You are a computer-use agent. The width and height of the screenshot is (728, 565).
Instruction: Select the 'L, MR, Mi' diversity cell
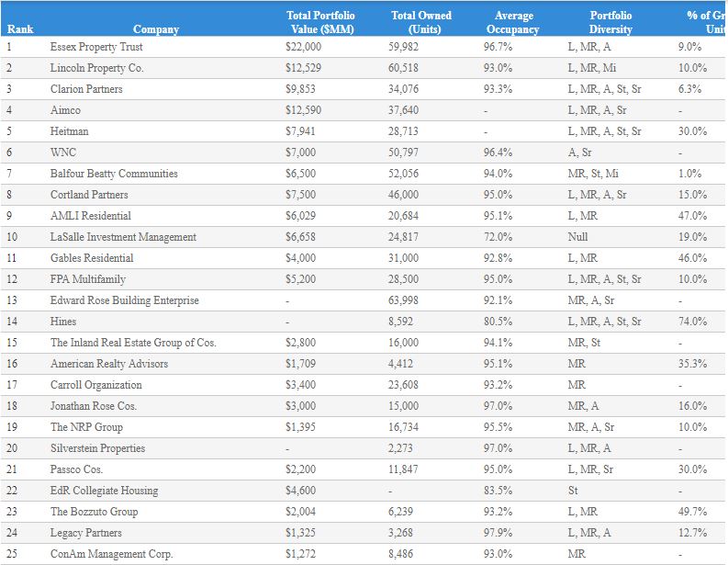pyautogui.click(x=592, y=68)
